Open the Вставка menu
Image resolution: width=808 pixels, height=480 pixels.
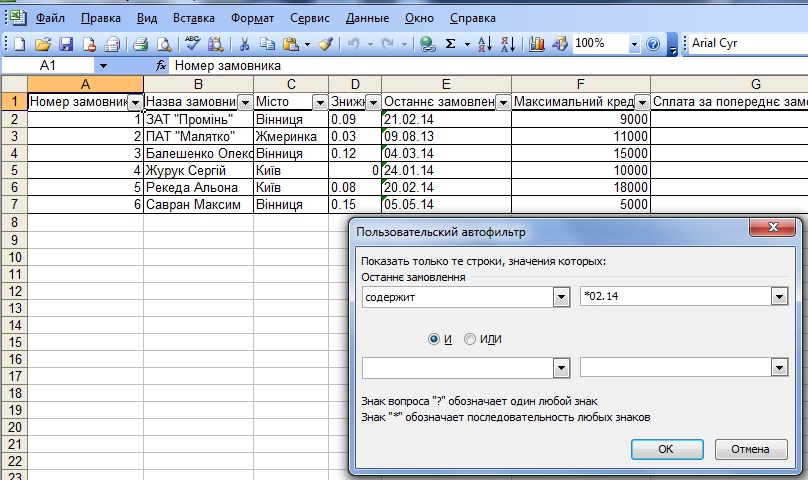[194, 18]
